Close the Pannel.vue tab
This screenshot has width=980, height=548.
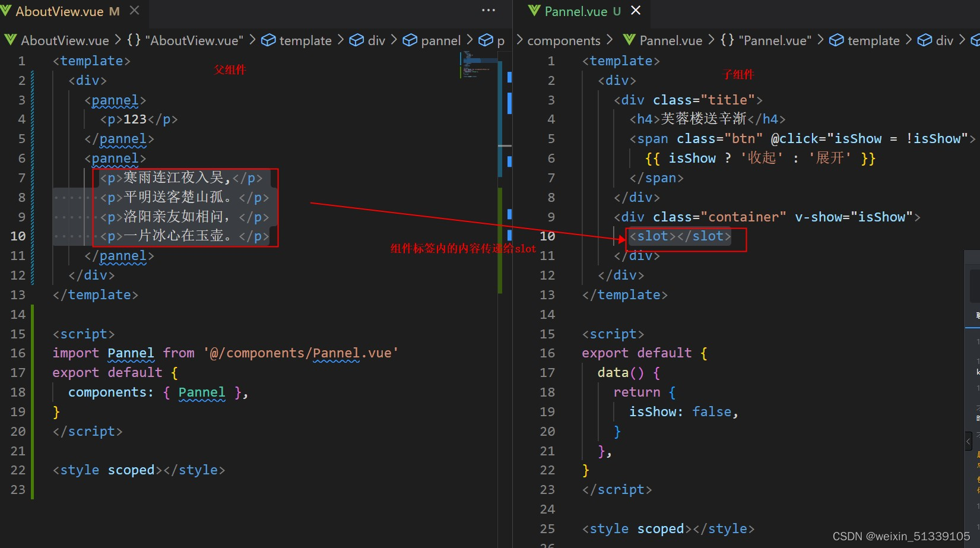coord(636,11)
